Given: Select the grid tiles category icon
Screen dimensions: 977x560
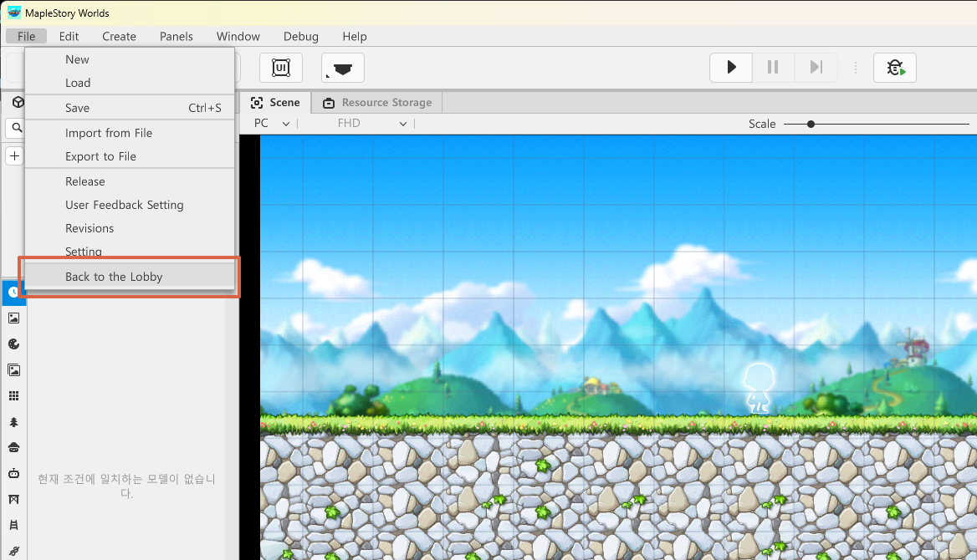Looking at the screenshot, I should pyautogui.click(x=13, y=396).
